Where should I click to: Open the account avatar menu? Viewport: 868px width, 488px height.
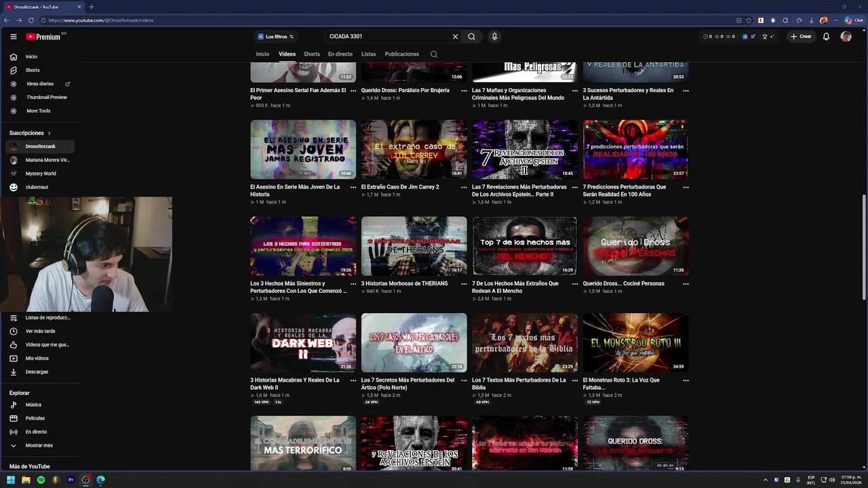point(846,37)
